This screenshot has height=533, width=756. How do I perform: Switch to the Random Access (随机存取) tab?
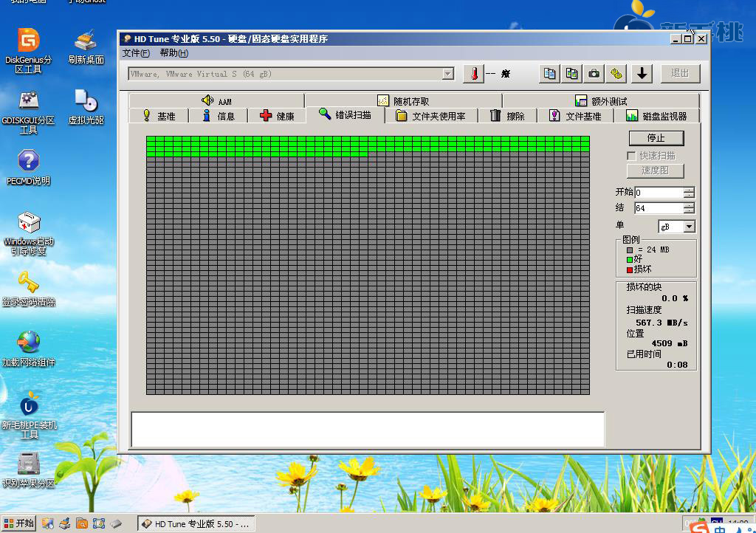[404, 101]
